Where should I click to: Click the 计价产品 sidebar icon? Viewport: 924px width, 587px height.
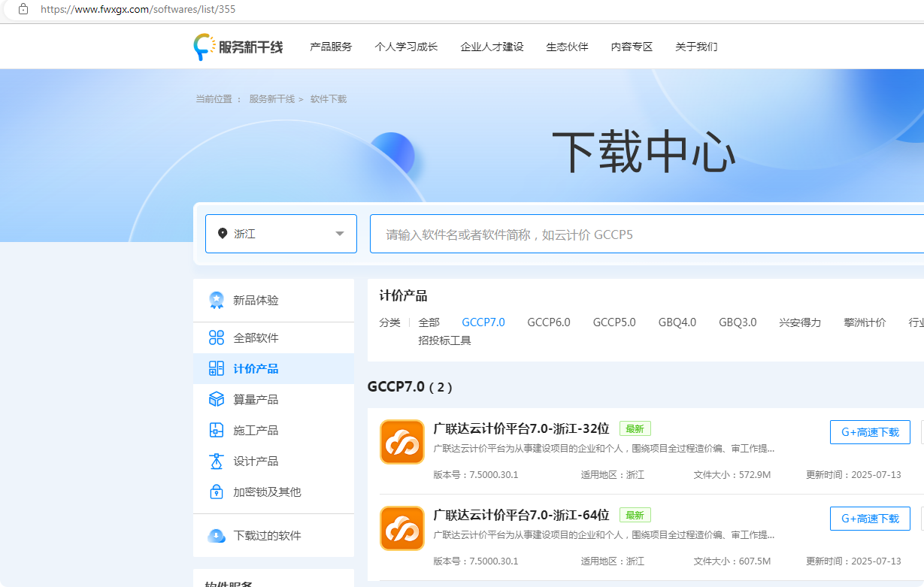point(217,369)
